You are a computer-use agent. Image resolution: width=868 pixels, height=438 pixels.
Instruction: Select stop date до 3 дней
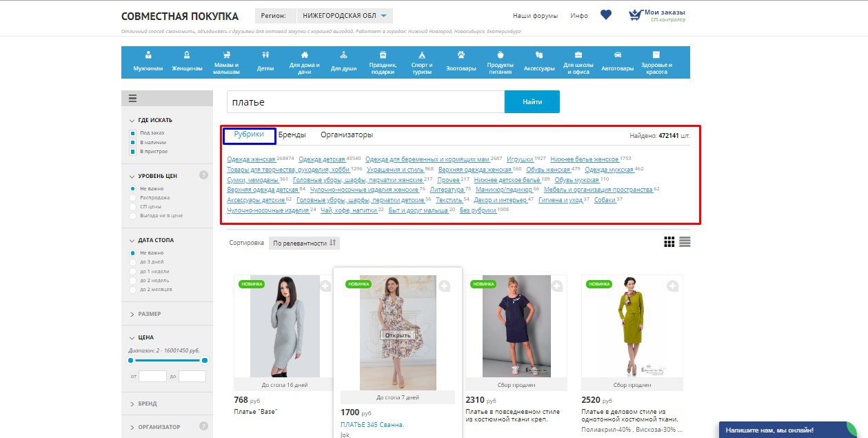133,262
